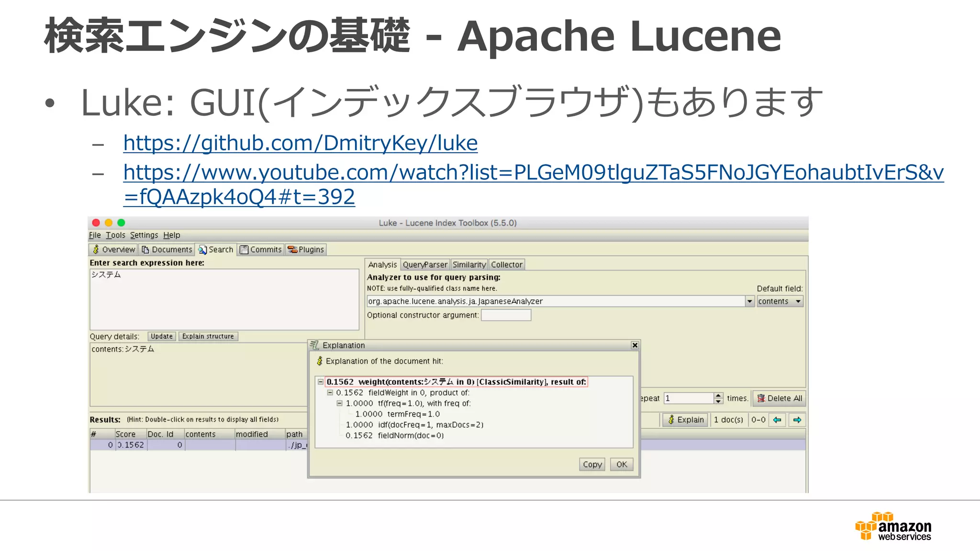Click the Explanation dialog title icon
This screenshot has height=551, width=980.
314,345
